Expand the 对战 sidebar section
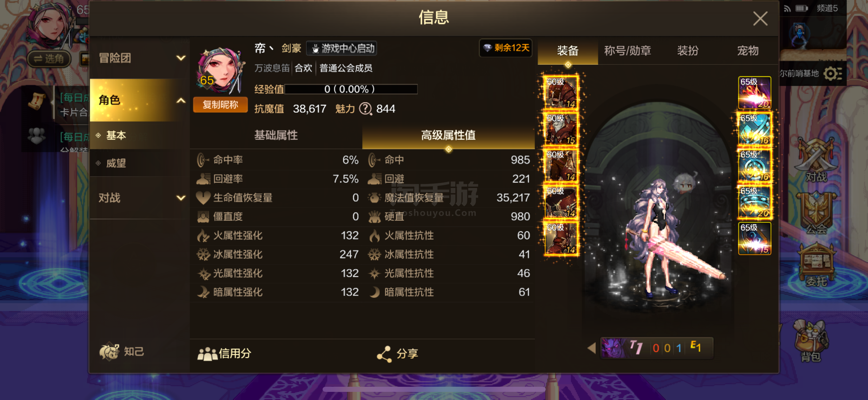 pos(140,198)
